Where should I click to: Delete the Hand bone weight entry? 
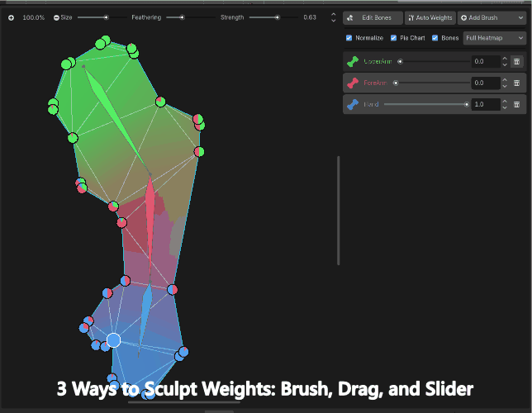point(516,104)
